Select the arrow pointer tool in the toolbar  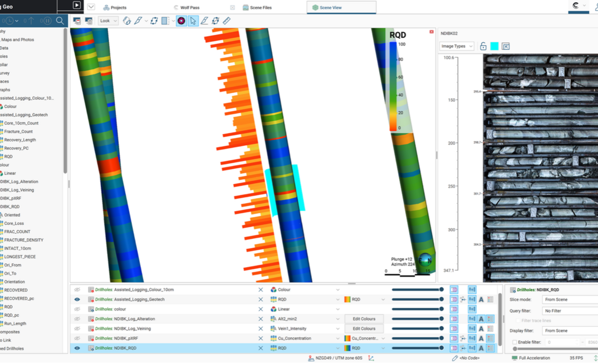coord(194,21)
